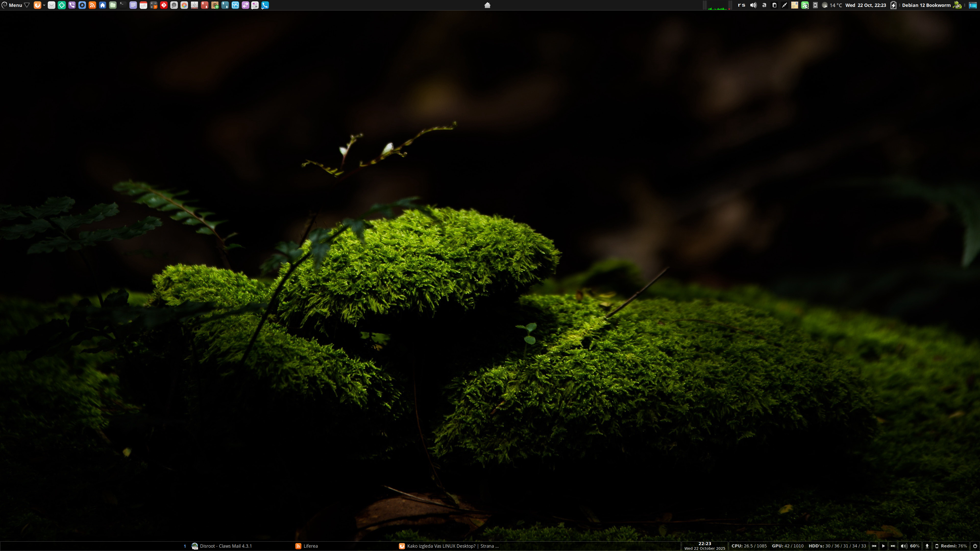Switch to Disroot - Claws Mail window
Viewport: 980px width, 551px height.
pos(226,546)
